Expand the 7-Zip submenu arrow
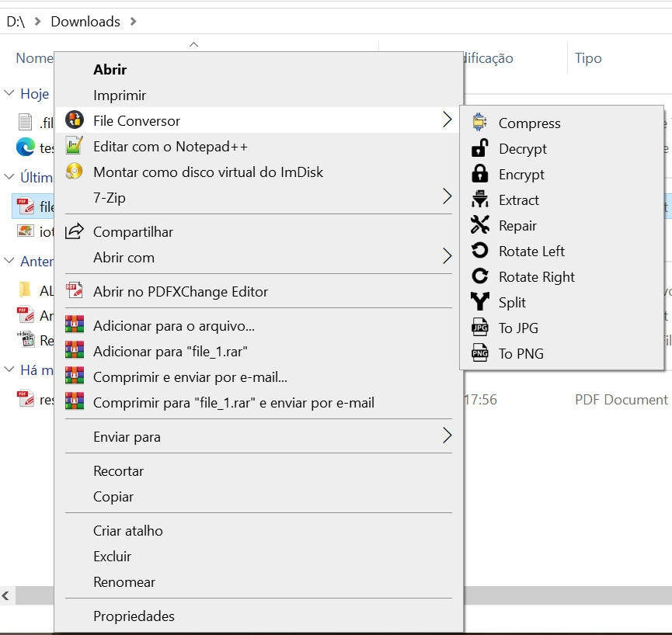Screen dimensions: 672x635 [x=447, y=196]
